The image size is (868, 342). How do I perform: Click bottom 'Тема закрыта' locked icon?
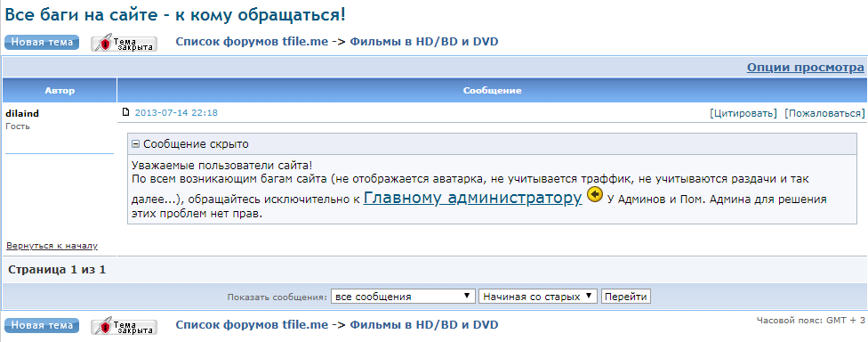tap(124, 327)
